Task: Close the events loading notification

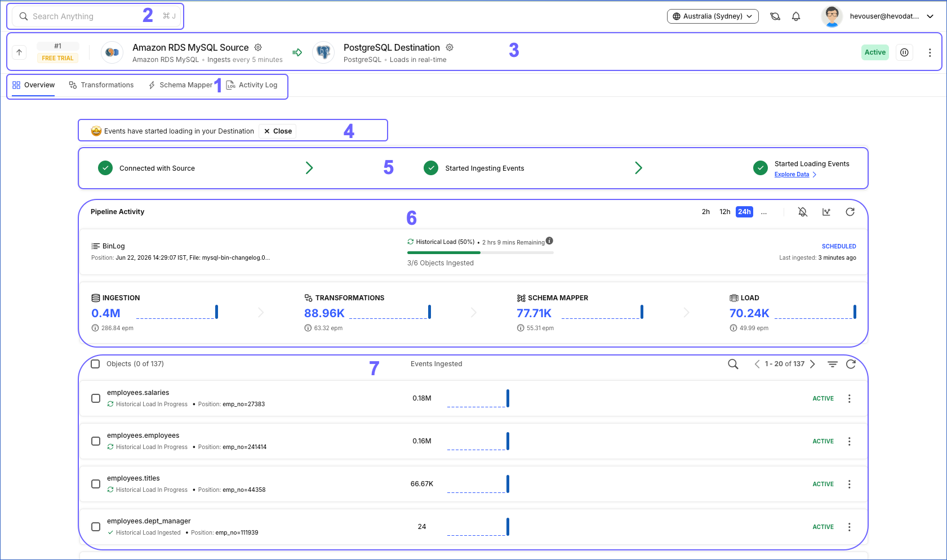Action: pyautogui.click(x=278, y=131)
